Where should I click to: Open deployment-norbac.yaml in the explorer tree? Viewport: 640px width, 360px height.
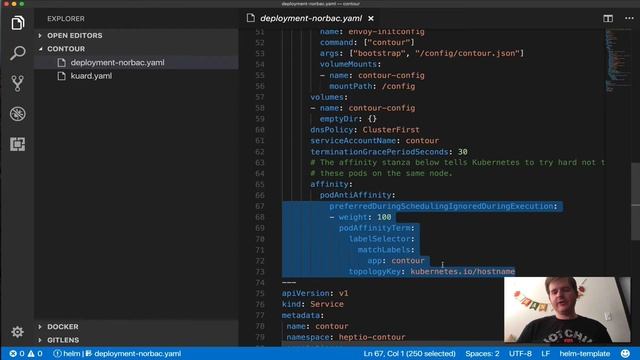coord(136,62)
